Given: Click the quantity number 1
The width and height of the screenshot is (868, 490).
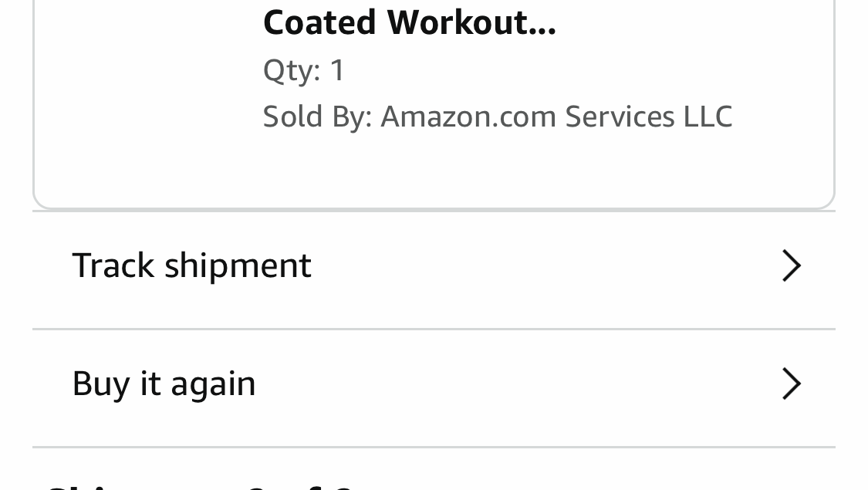Looking at the screenshot, I should click(337, 70).
